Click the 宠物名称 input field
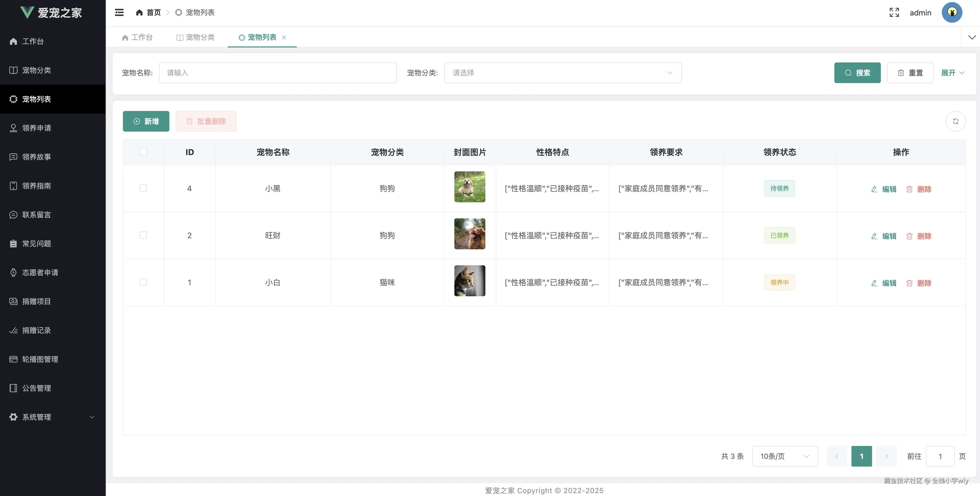 [277, 73]
